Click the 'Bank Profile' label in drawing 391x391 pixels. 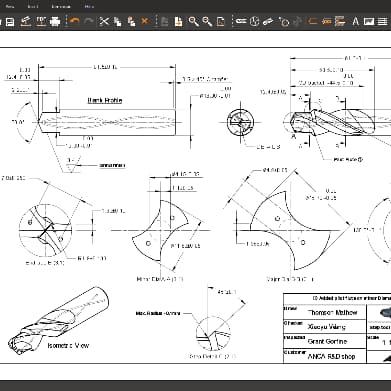point(105,100)
